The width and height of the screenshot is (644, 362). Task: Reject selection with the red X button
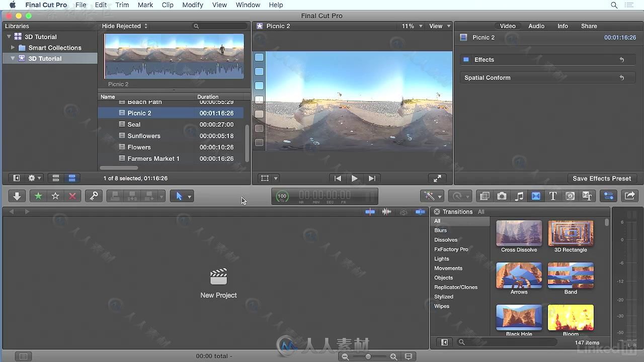72,196
